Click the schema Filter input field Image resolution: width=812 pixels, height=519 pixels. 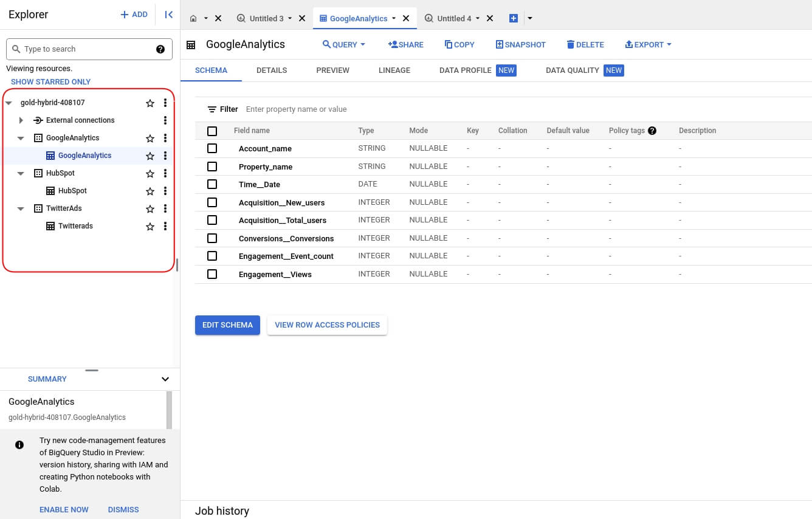click(x=297, y=109)
